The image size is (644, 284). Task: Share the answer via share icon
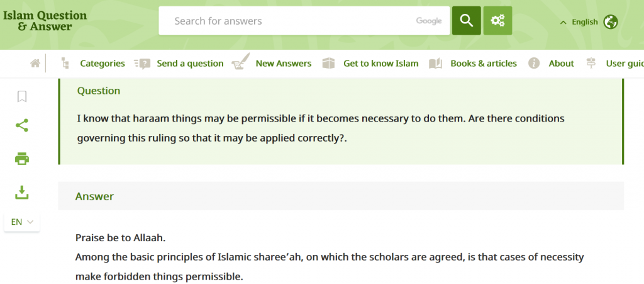pos(22,125)
